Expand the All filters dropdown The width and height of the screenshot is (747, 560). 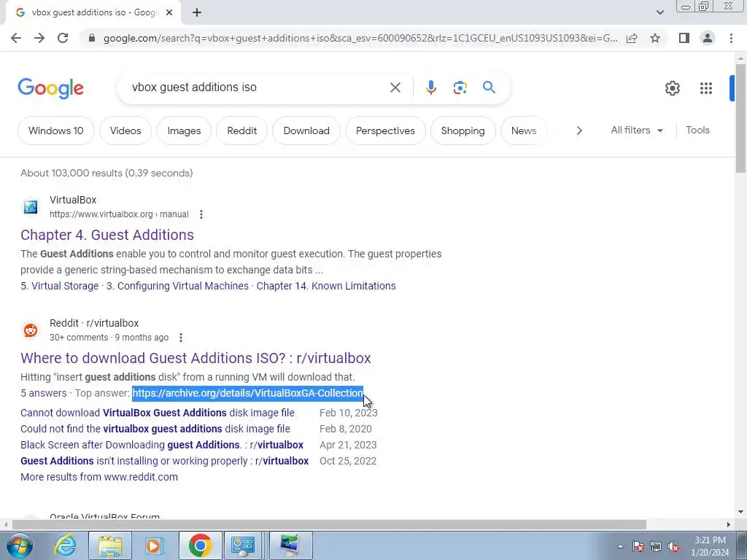tap(636, 130)
